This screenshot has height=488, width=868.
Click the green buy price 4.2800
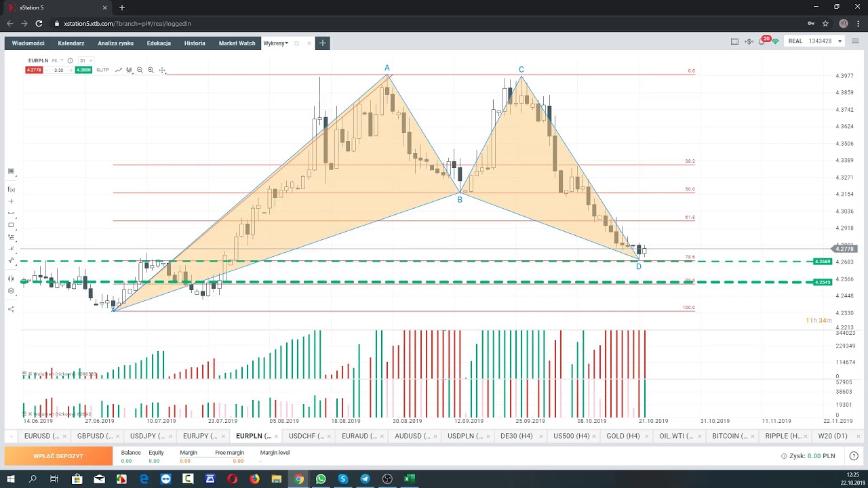click(x=83, y=70)
